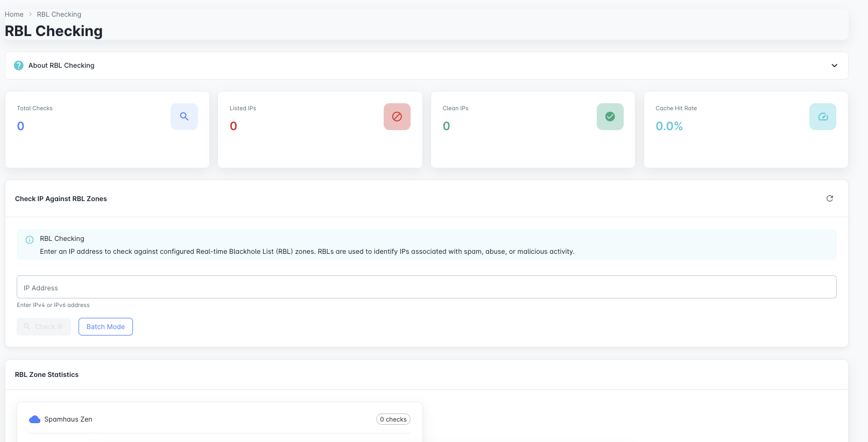Viewport: 868px width, 442px height.
Task: Click the 0 checks badge
Action: (x=393, y=419)
